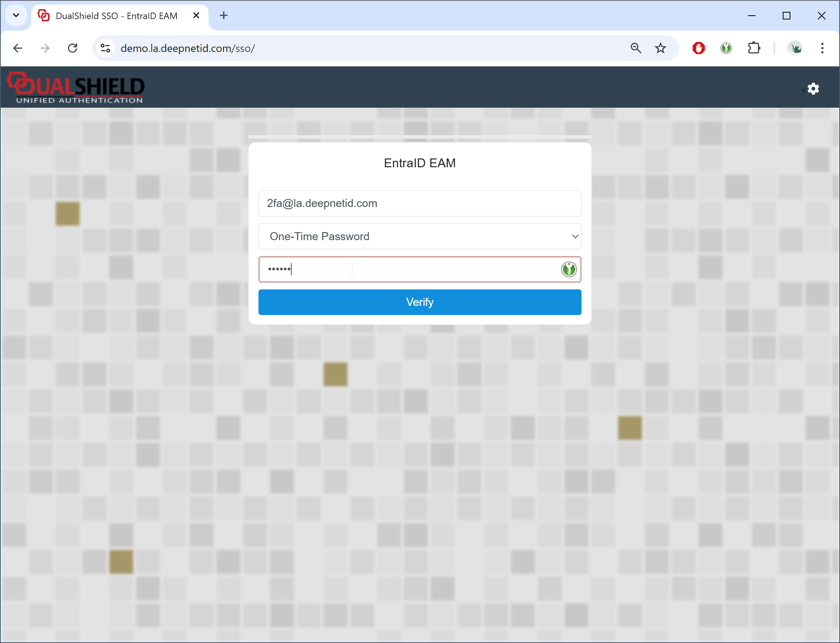This screenshot has width=840, height=643.
Task: Open a new browser tab
Action: (x=224, y=16)
